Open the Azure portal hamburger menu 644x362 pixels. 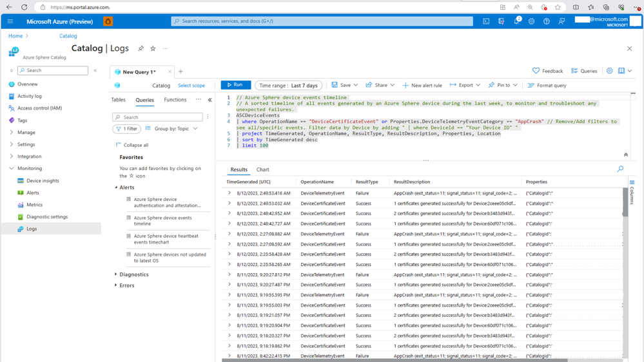(x=10, y=21)
